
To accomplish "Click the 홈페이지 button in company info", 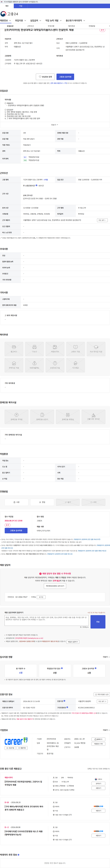I will [99, 739].
